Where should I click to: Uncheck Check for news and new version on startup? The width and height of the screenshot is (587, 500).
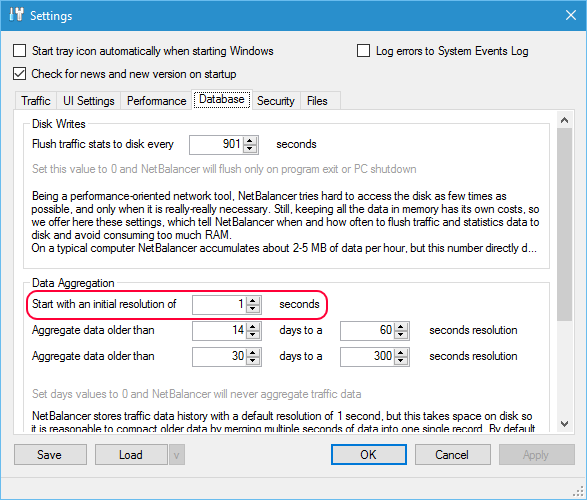point(19,74)
